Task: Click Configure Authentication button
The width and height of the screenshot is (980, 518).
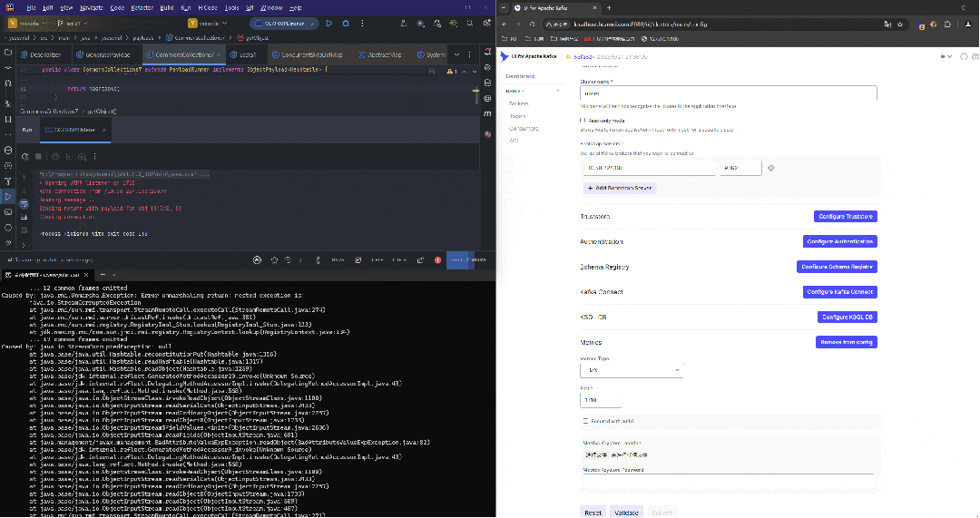Action: [x=840, y=241]
